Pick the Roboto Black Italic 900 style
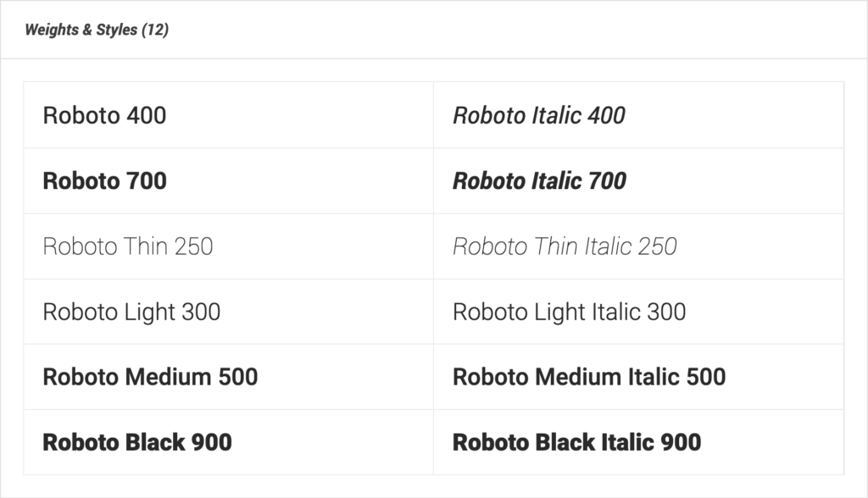 pyautogui.click(x=576, y=442)
